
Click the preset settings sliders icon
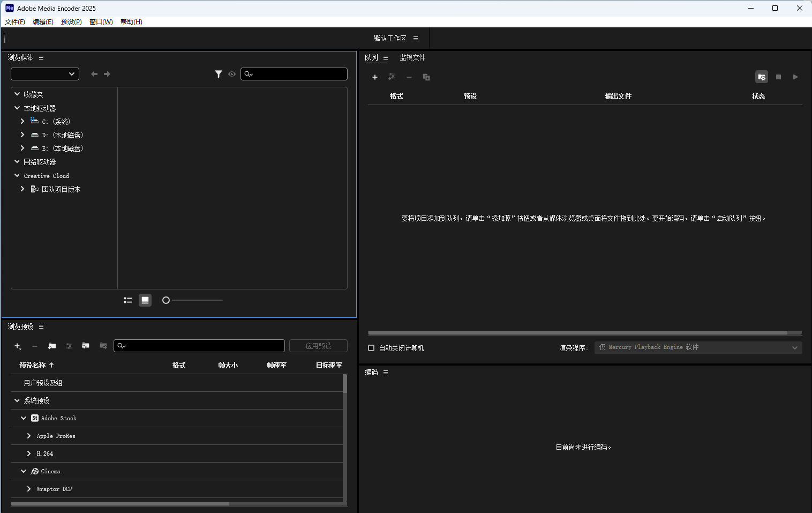(69, 346)
